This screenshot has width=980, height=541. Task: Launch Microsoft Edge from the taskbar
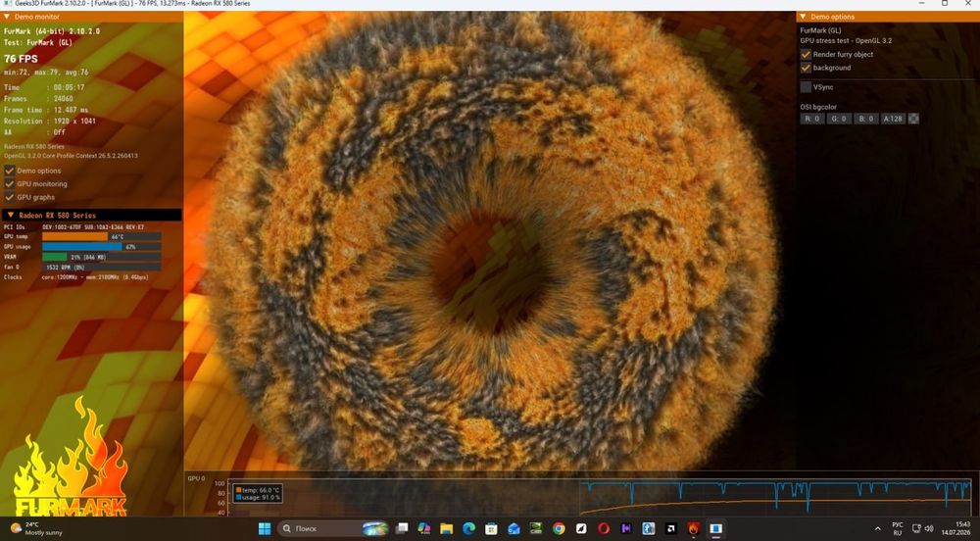click(x=468, y=528)
